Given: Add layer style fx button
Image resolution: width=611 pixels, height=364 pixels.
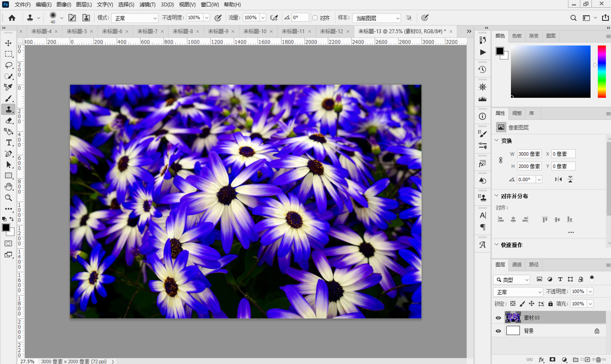Looking at the screenshot, I should pyautogui.click(x=541, y=360).
